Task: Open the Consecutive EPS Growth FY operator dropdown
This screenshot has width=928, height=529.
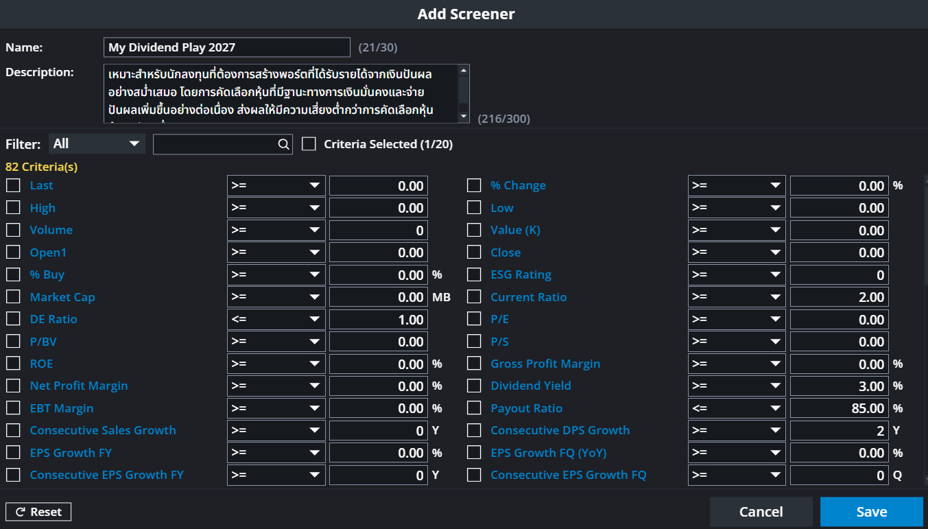Action: (x=276, y=475)
